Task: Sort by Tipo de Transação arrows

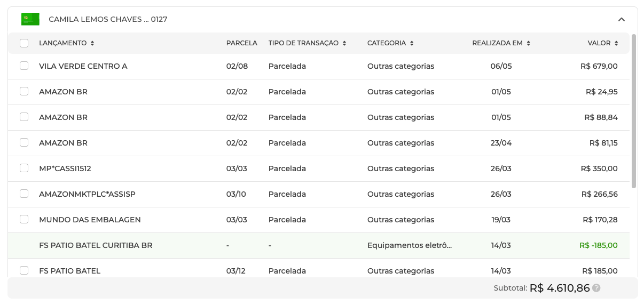Action: [344, 43]
